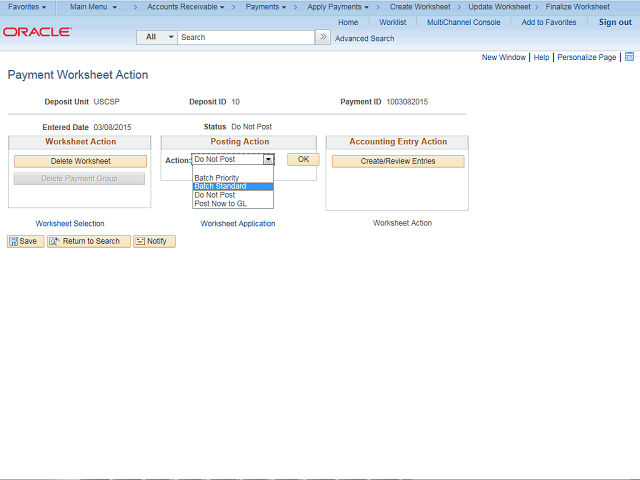Click the Save button

(x=25, y=241)
